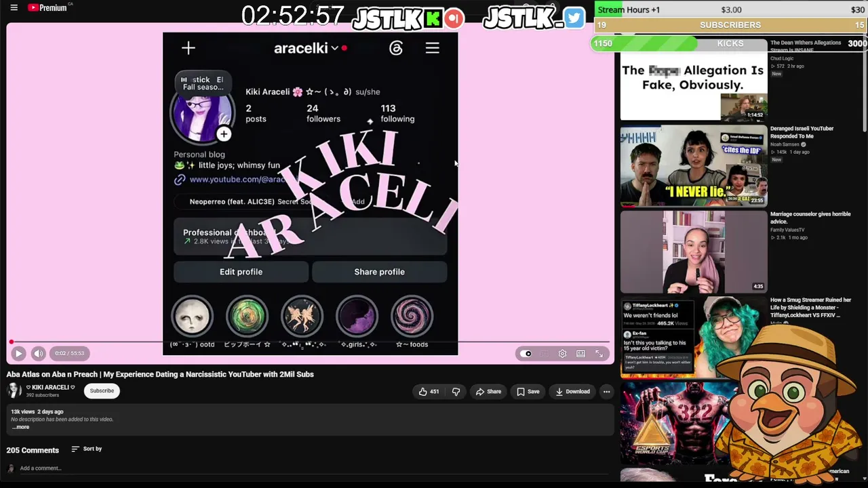Image resolution: width=868 pixels, height=488 pixels.
Task: Switch the player to theater mode
Action: coord(580,354)
